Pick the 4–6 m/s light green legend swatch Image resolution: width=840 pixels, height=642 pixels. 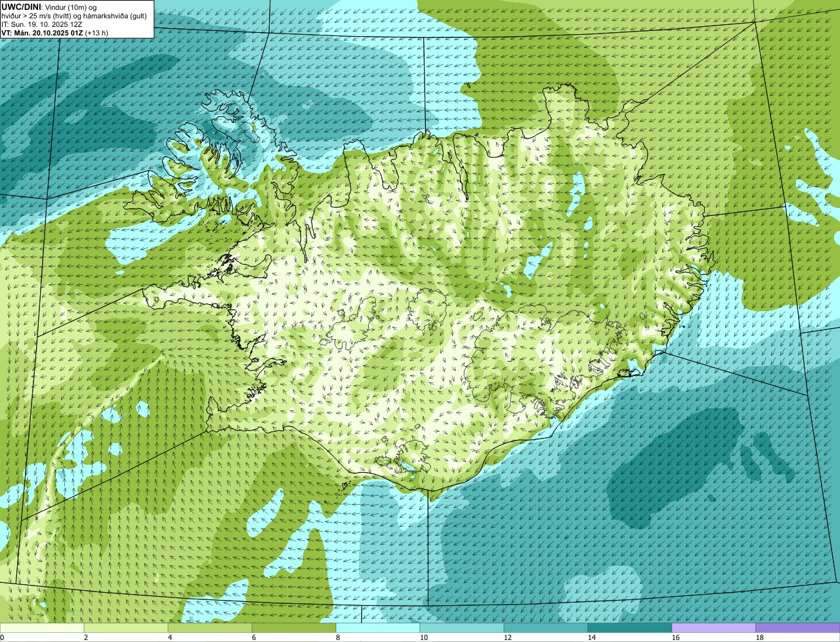pyautogui.click(x=210, y=628)
